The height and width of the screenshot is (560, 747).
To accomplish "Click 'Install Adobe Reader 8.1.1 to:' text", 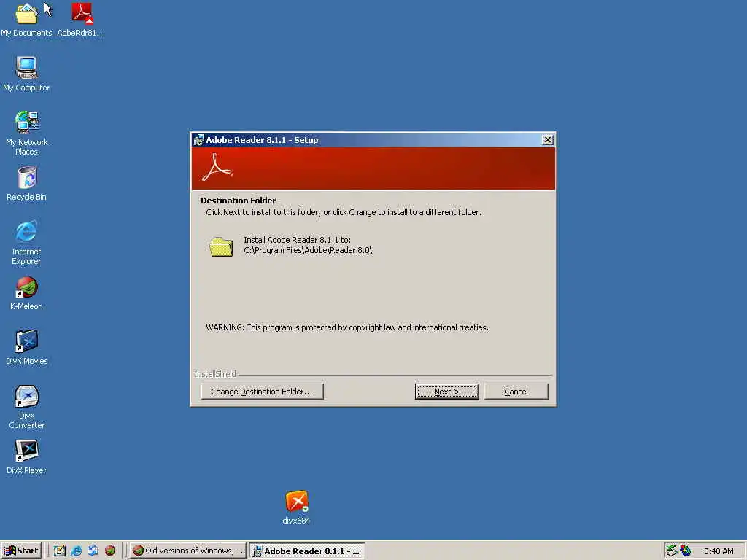I will pos(298,240).
